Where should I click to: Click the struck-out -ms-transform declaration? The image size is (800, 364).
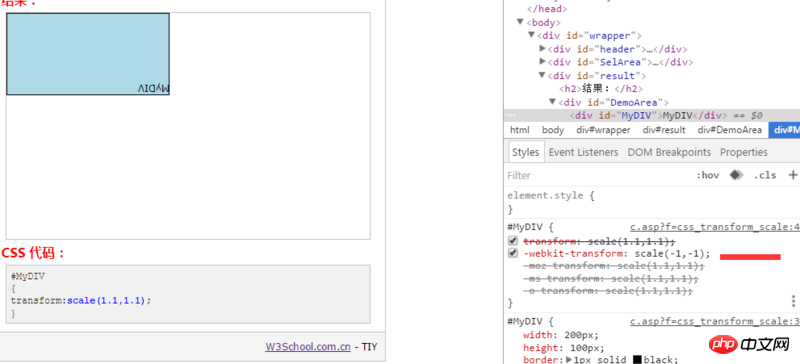click(611, 279)
